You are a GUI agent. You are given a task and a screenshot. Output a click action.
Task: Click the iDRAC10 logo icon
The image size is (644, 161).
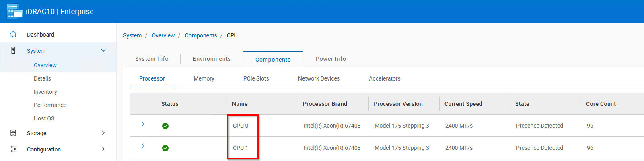coord(14,11)
